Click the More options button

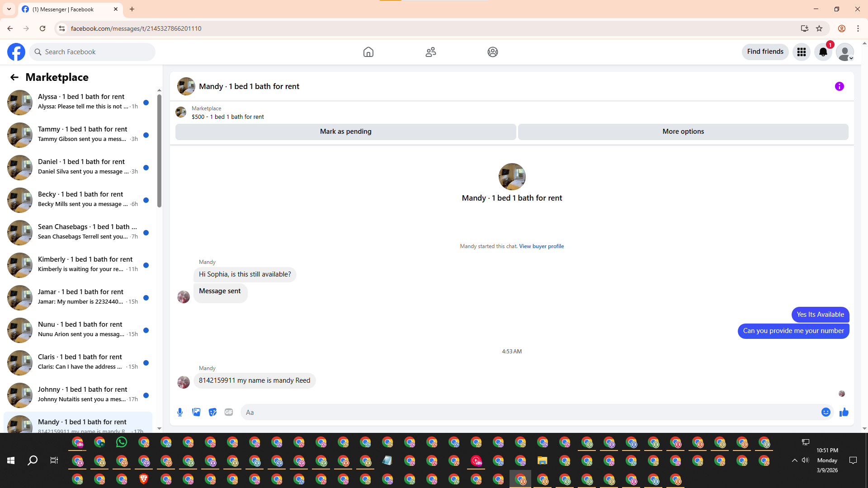tap(683, 131)
